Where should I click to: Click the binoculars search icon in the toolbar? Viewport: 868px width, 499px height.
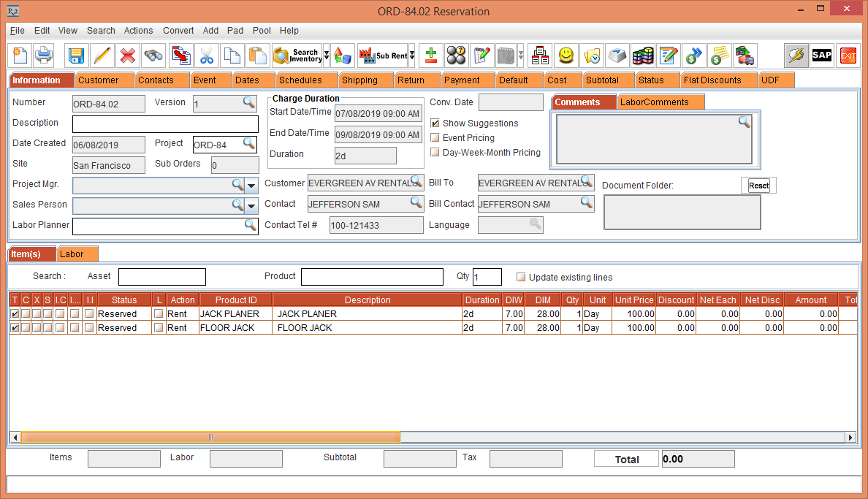click(153, 56)
